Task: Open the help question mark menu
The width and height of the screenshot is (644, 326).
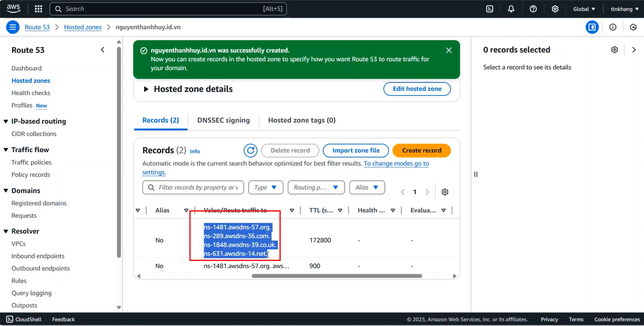Action: [x=533, y=9]
